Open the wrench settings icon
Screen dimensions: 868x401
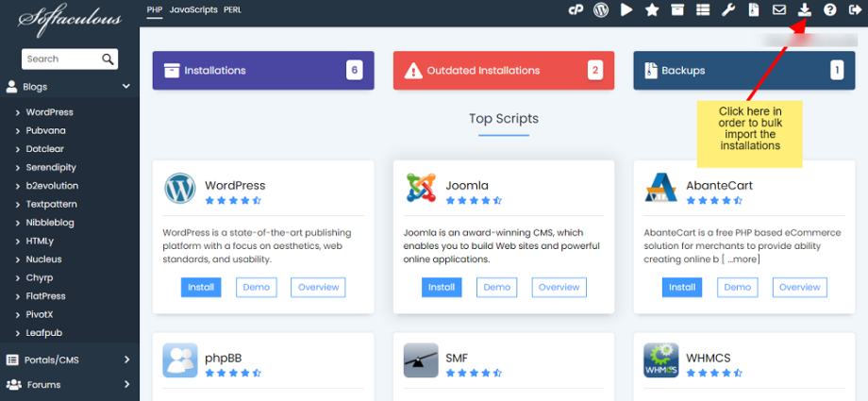coord(728,10)
